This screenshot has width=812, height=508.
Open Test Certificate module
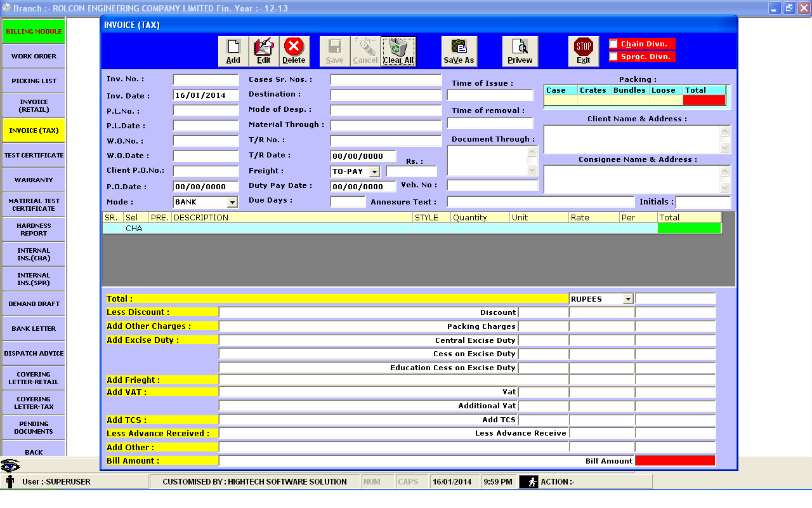[x=34, y=156]
